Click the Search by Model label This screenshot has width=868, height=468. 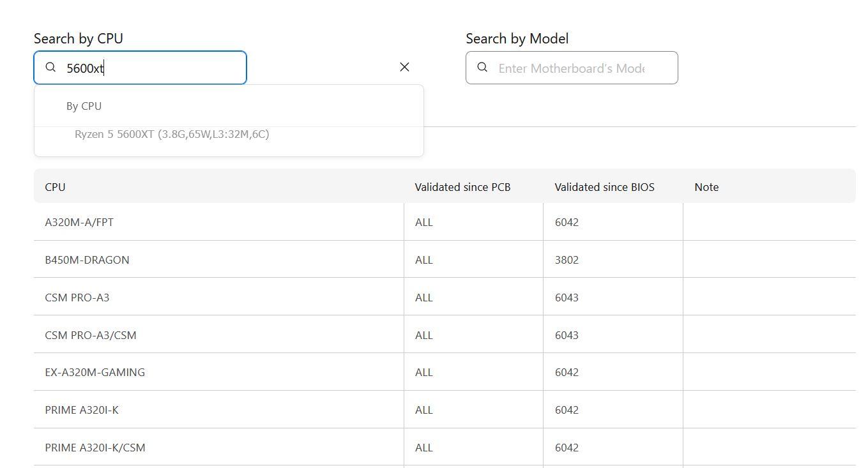pyautogui.click(x=517, y=39)
